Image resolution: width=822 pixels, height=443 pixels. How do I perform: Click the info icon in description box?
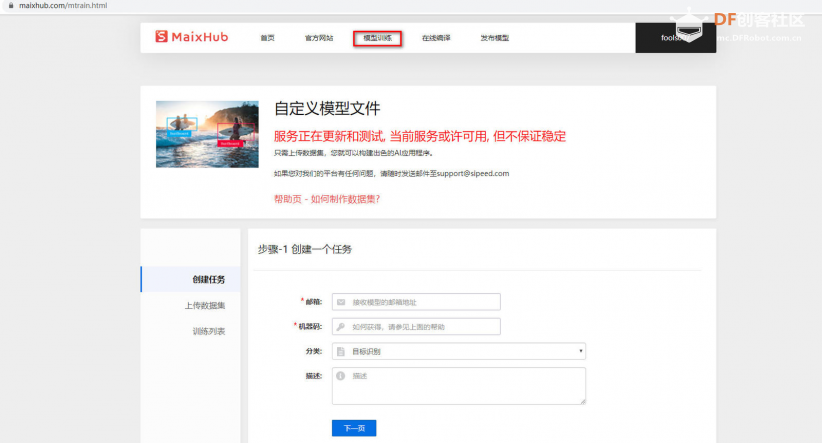pos(341,376)
